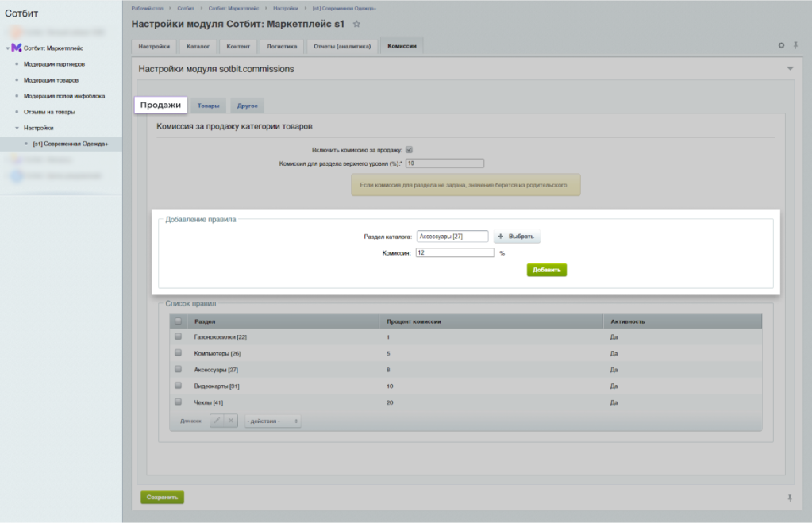Open the Каталог tab

198,46
